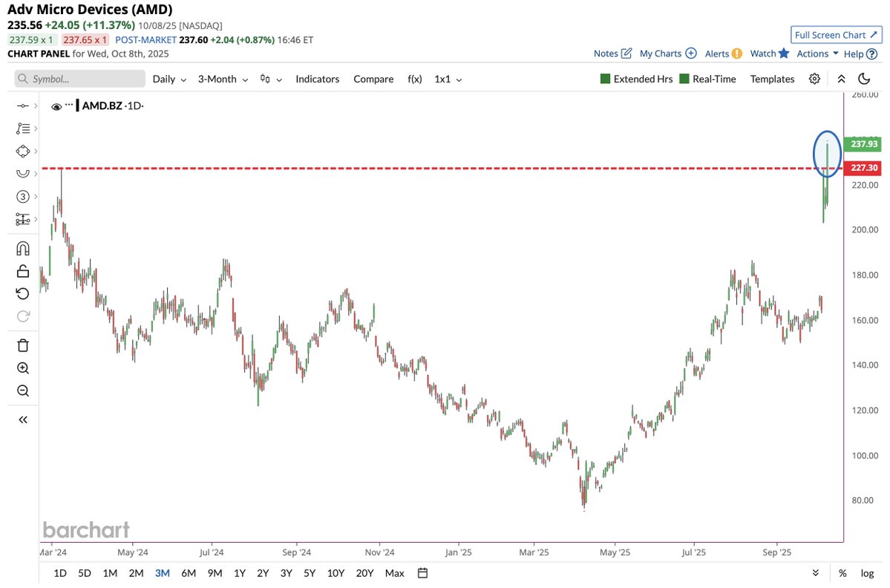Select the 5Y time range

pyautogui.click(x=310, y=573)
